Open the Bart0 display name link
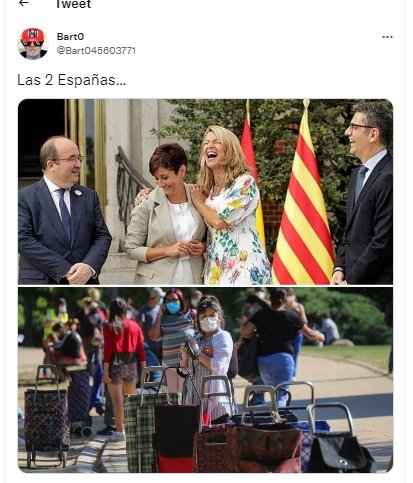Screen dimensions: 413x483 click(x=70, y=36)
